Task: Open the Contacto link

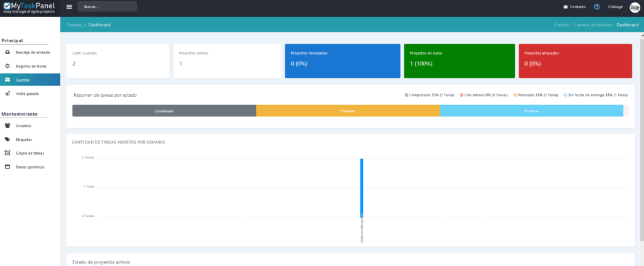Action: 578,7
